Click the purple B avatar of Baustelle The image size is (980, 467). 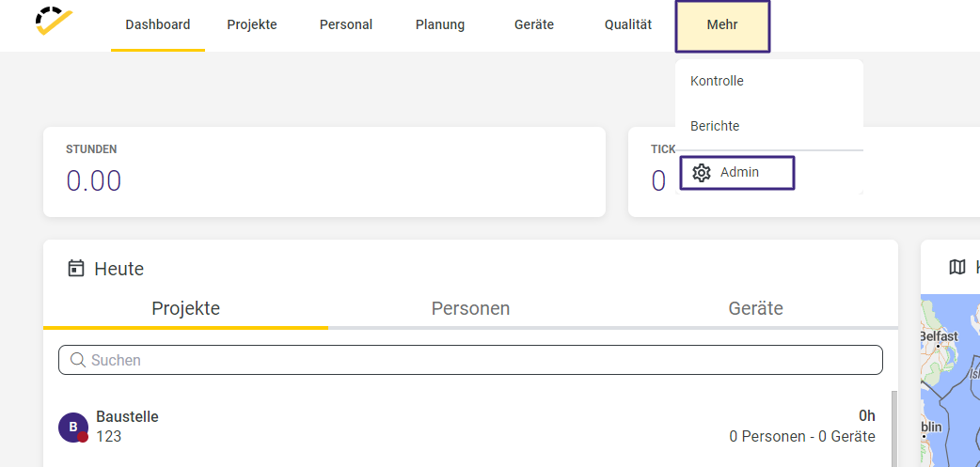(73, 427)
